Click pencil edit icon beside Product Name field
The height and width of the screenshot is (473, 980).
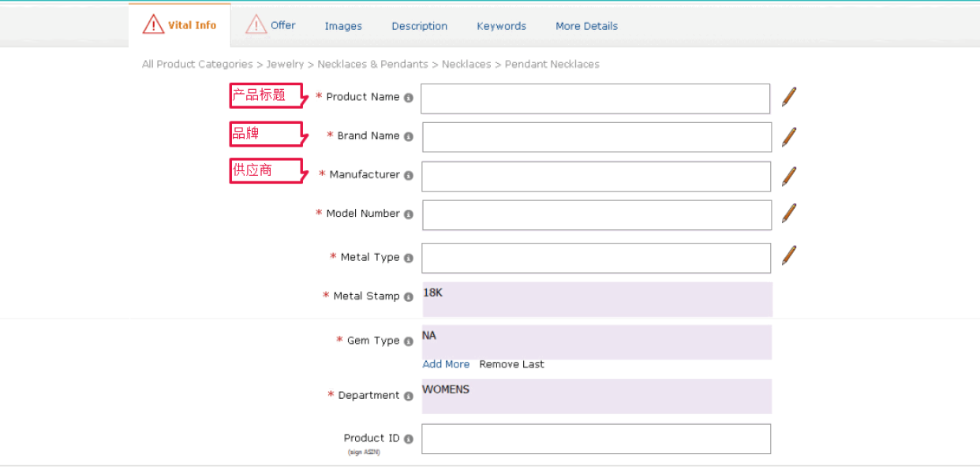(789, 97)
